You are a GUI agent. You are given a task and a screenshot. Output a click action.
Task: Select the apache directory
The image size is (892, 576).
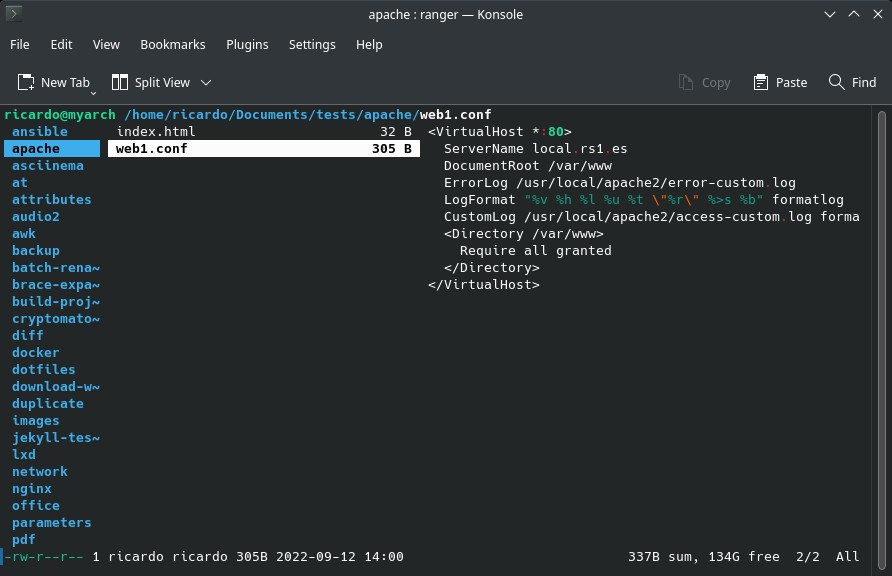pos(52,148)
